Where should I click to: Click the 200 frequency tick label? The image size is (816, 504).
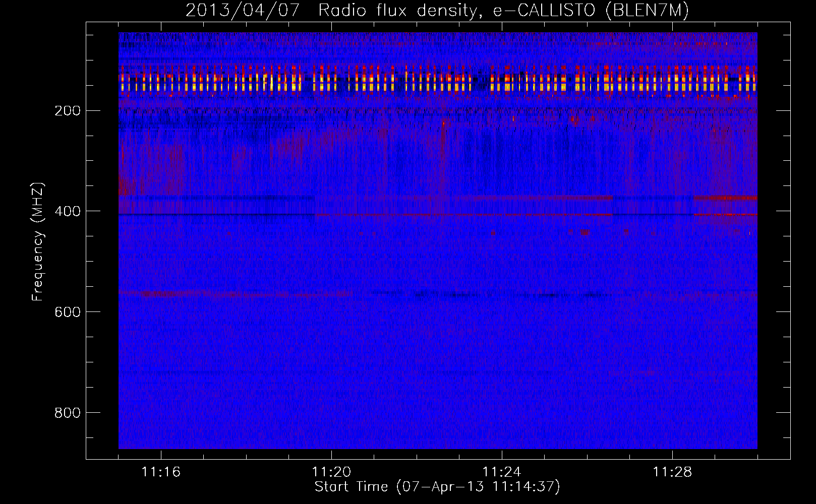click(x=68, y=110)
